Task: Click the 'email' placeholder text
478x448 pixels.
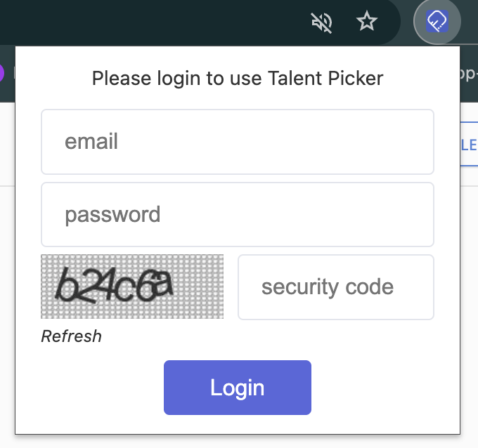Action: pyautogui.click(x=91, y=142)
